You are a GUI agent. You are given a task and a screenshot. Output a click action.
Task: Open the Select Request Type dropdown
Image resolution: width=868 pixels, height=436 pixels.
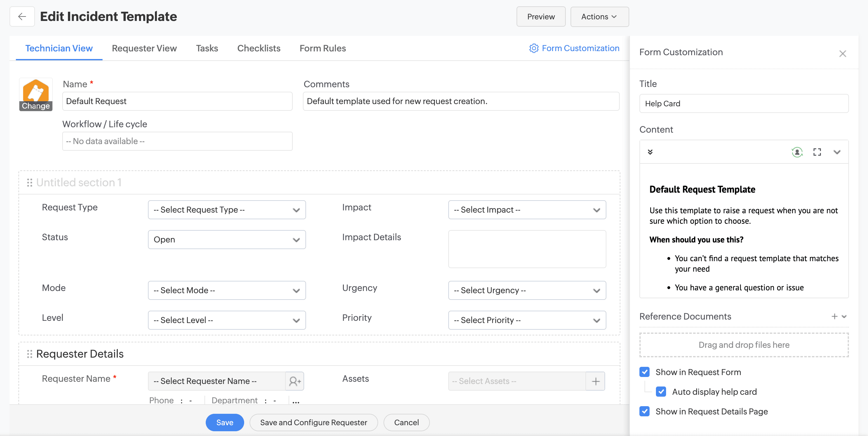227,210
